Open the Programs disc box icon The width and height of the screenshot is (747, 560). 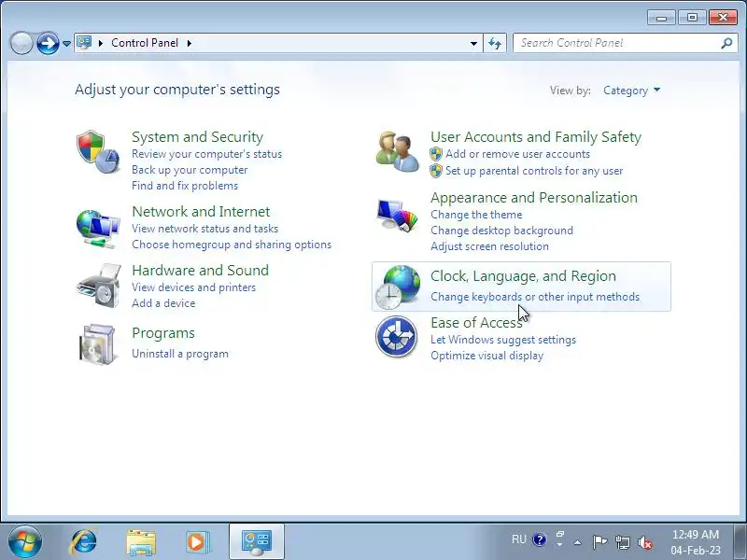[x=98, y=344]
